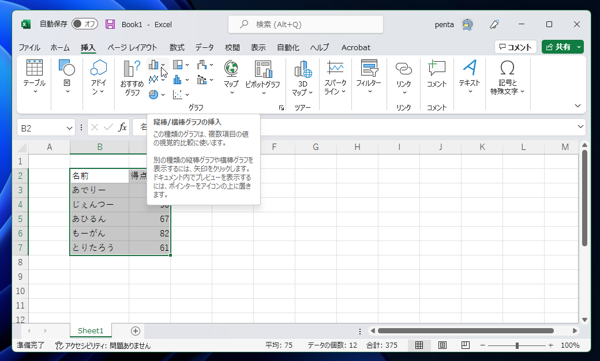
Task: Click the コメント button at top right
Action: [515, 47]
